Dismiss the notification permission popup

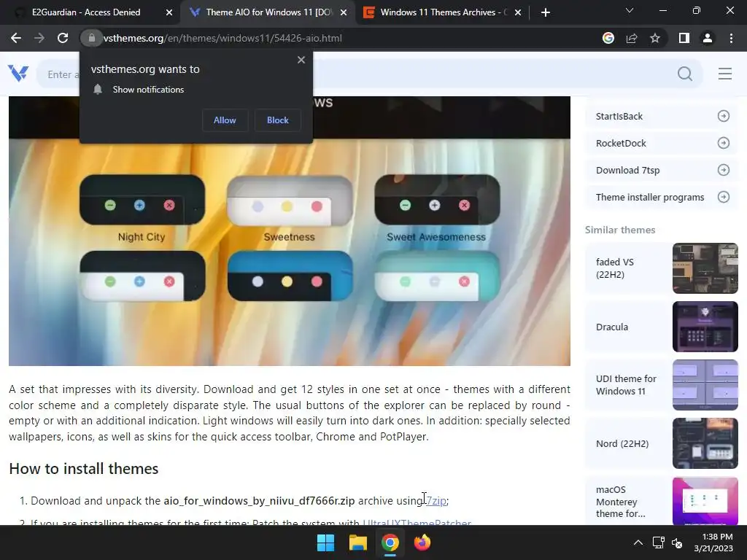[301, 60]
